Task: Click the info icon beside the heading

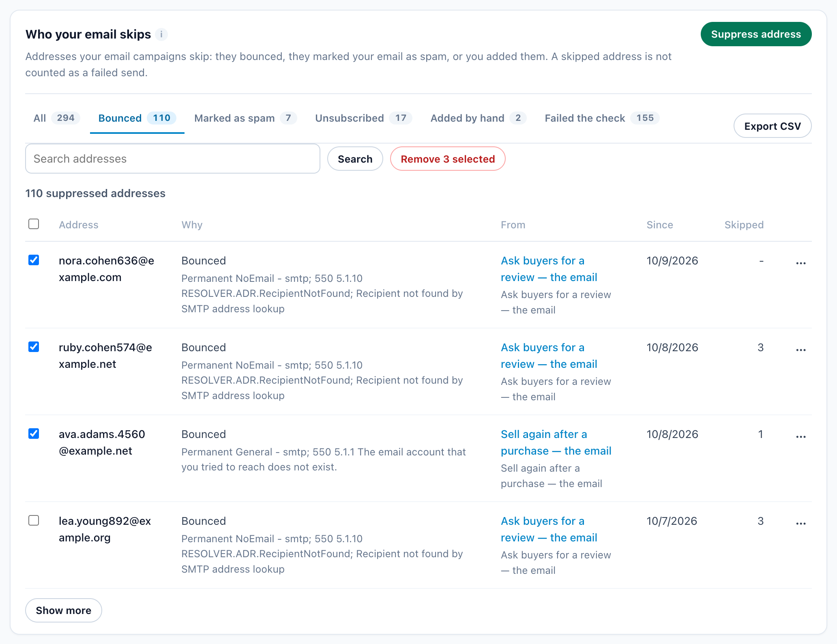Action: (x=161, y=34)
